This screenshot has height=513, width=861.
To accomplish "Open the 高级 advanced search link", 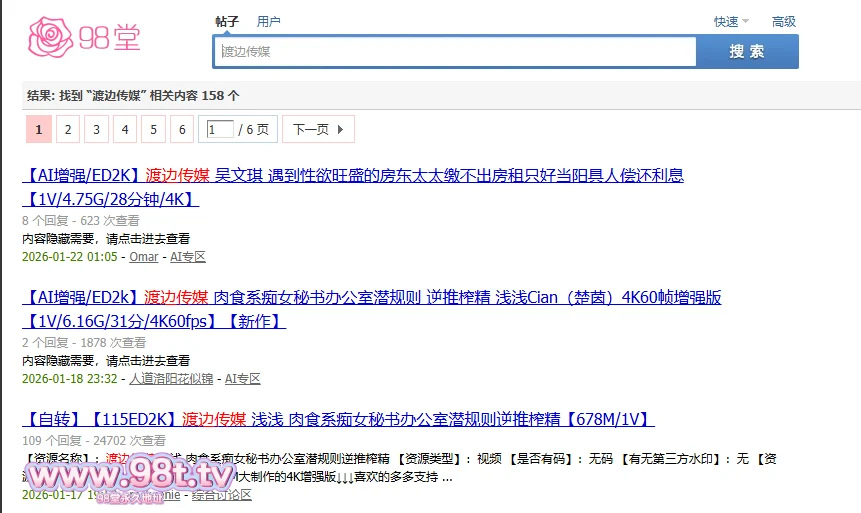I will tap(783, 21).
